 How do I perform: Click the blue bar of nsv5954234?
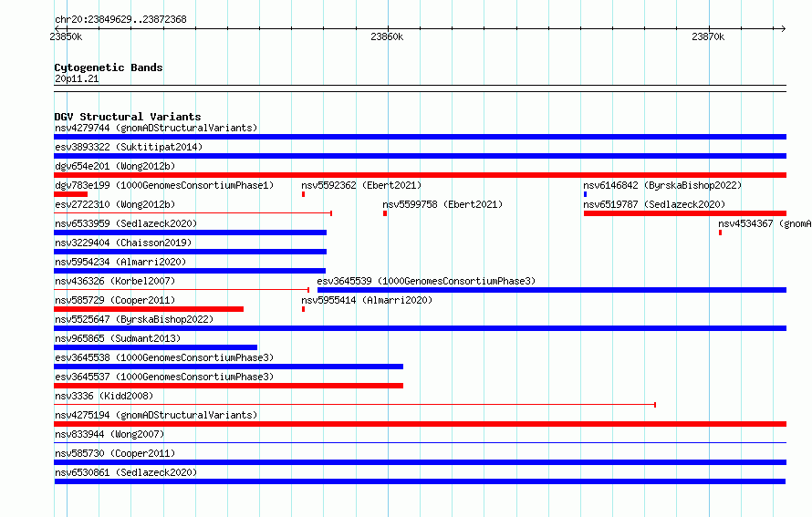190,271
